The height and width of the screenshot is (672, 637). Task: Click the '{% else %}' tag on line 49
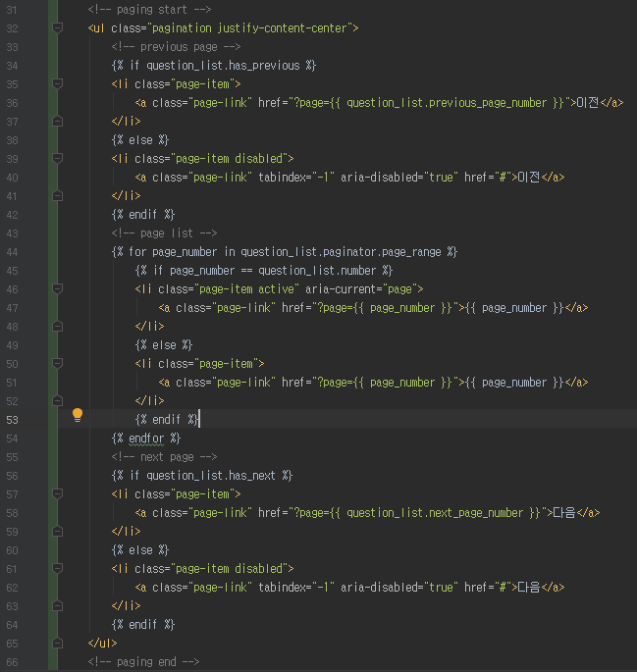(164, 345)
